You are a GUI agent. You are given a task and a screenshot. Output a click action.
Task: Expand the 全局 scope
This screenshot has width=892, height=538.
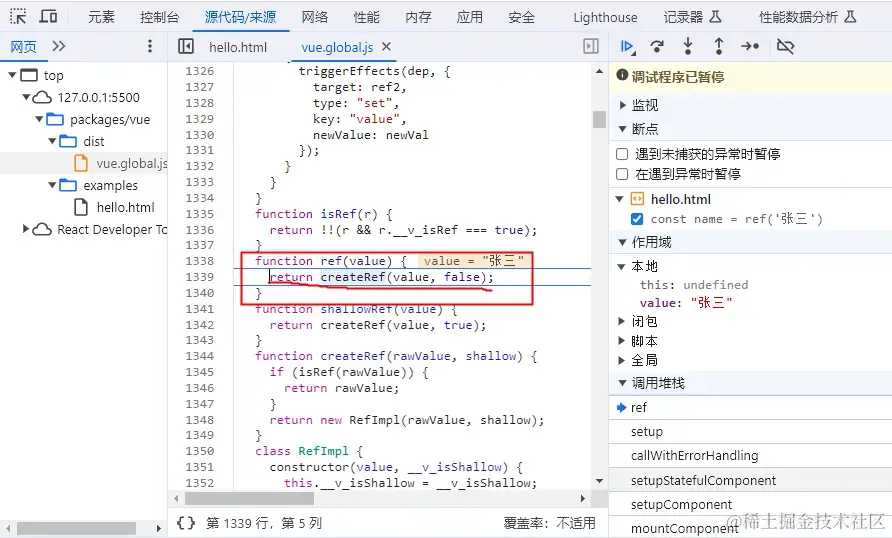tap(622, 361)
